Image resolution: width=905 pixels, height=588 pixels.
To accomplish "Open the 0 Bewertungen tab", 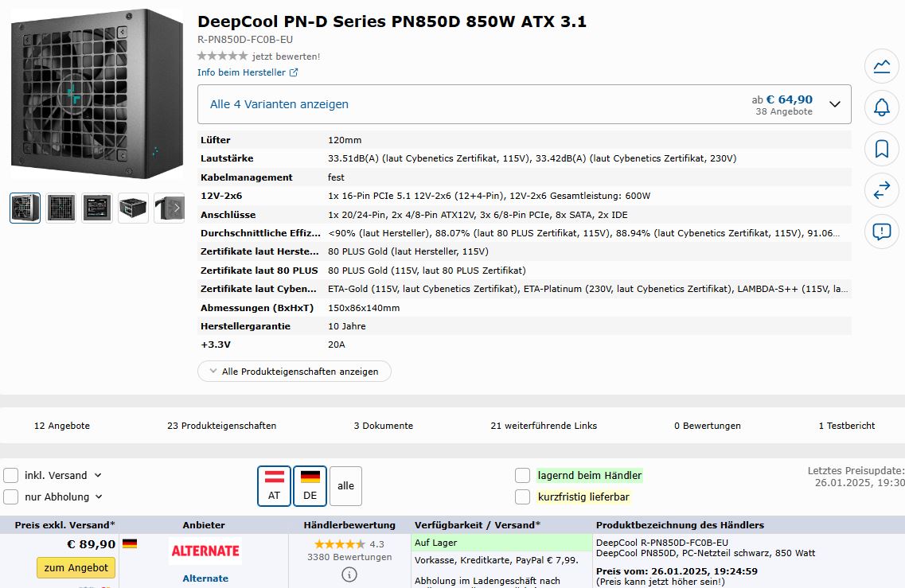I will 707,426.
